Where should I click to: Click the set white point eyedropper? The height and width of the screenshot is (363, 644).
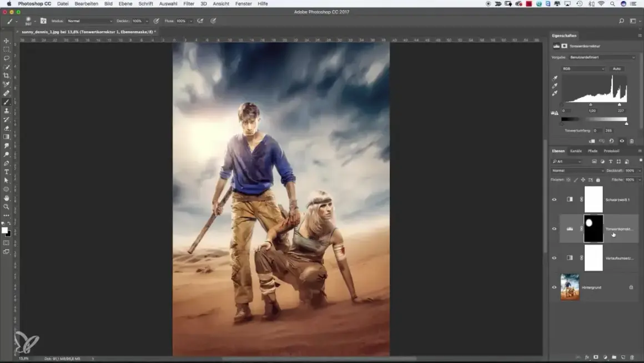pos(555,93)
